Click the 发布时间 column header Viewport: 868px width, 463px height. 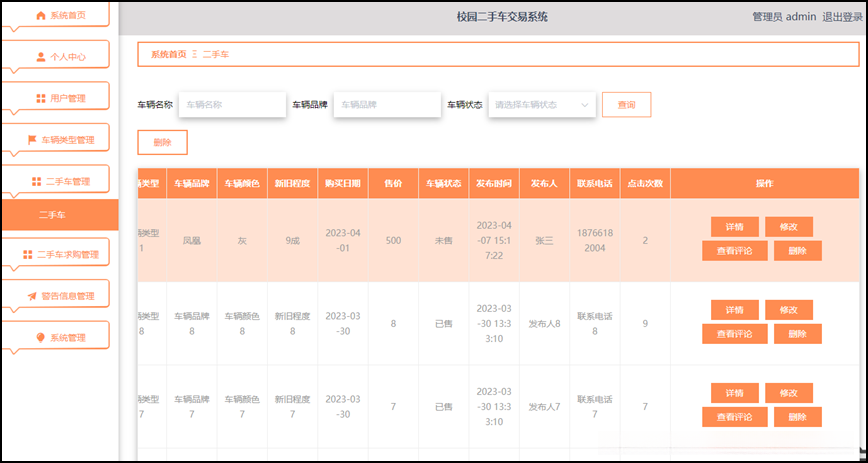(x=494, y=183)
